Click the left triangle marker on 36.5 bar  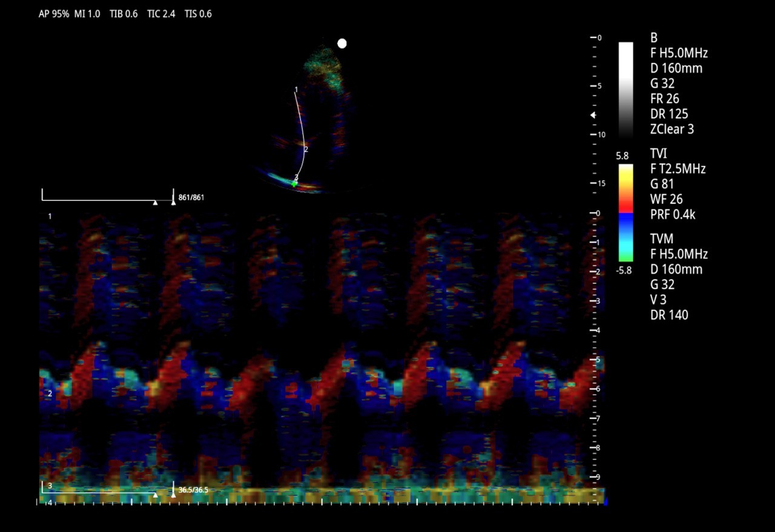click(156, 495)
